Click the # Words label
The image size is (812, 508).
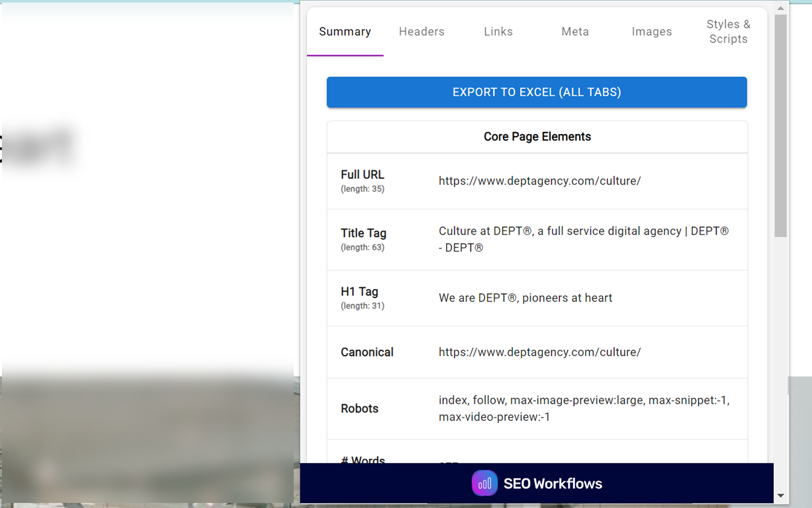pos(363,460)
